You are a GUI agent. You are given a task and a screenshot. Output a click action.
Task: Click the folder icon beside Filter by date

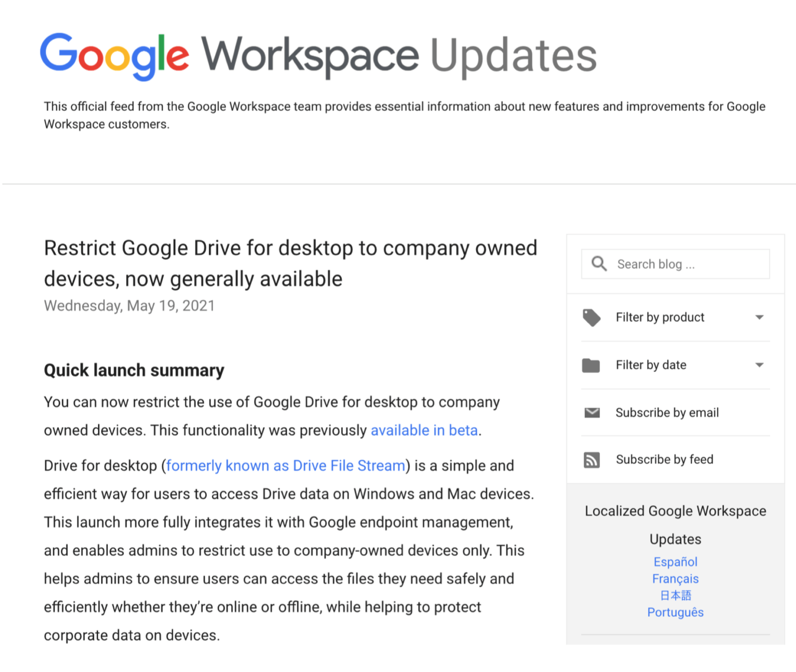[591, 365]
